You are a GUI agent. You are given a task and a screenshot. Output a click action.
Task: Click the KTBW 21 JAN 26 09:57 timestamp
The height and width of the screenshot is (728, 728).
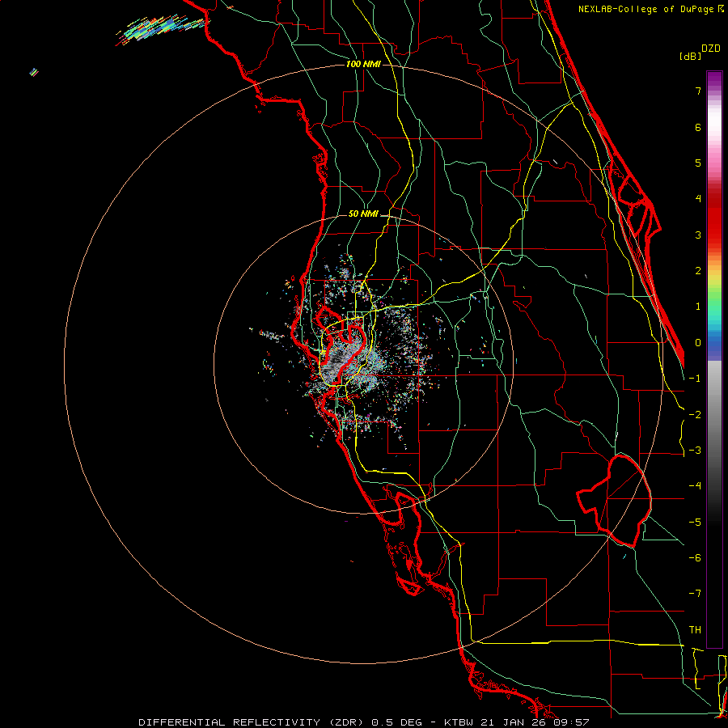pos(517,722)
